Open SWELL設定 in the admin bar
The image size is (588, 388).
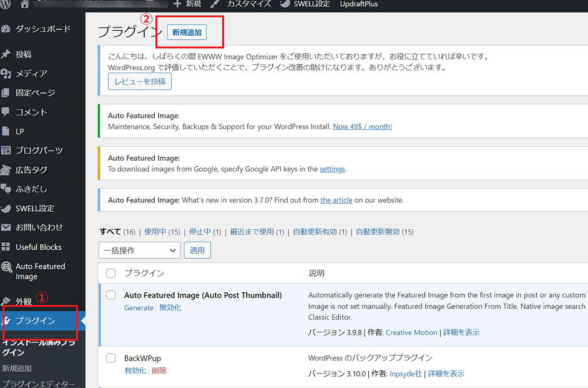pos(311,4)
